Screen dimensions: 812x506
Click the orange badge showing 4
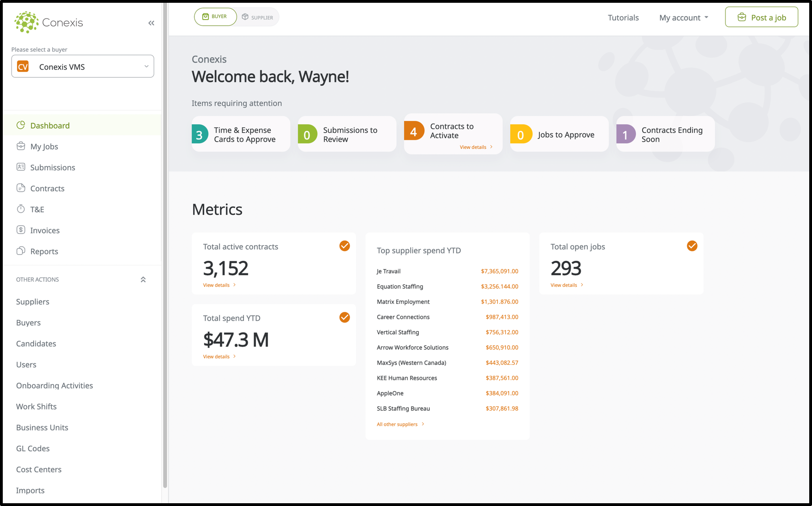click(414, 131)
